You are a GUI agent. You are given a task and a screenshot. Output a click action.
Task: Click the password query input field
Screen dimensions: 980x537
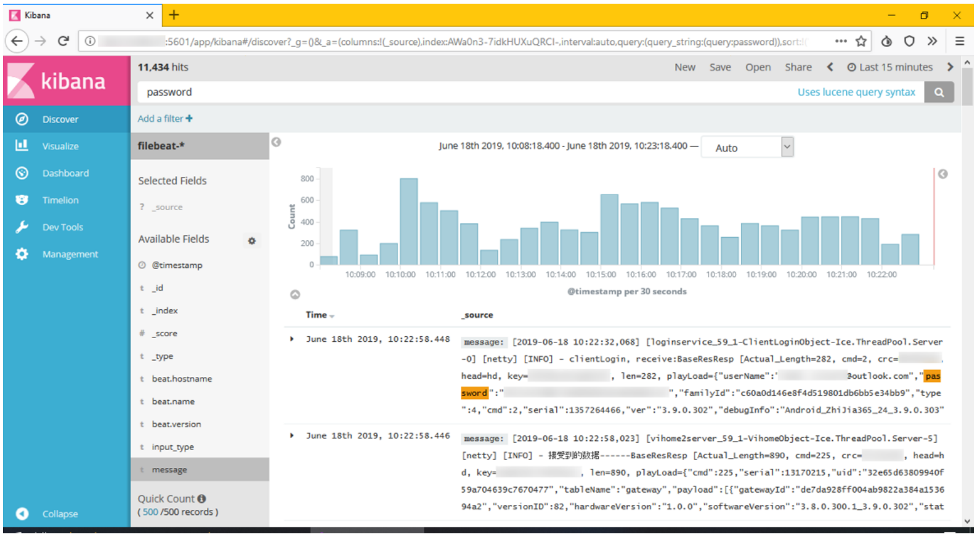[x=466, y=92]
